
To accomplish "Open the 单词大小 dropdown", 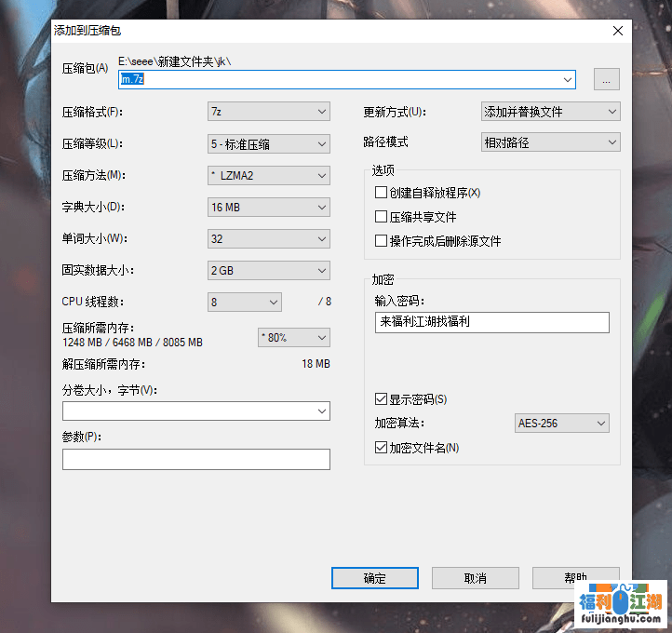I will tap(268, 238).
